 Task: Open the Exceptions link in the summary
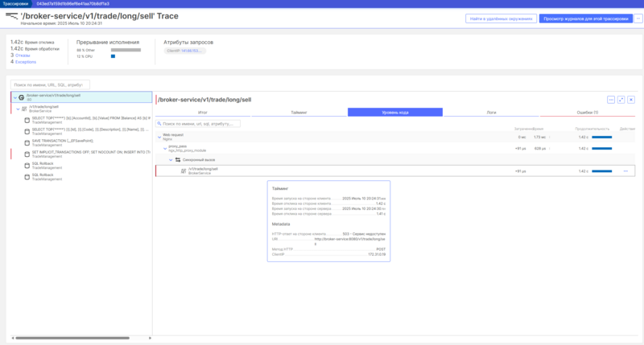(x=26, y=61)
